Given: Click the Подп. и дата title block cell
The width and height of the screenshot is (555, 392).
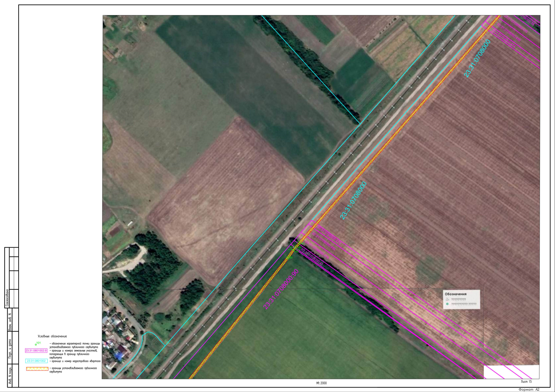Looking at the screenshot, I should coord(10,349).
